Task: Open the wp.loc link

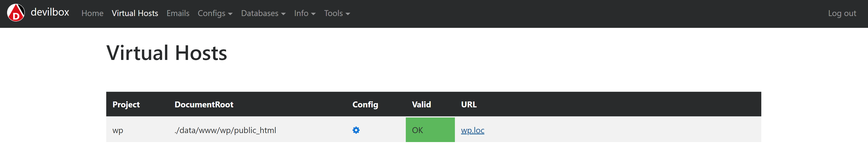Action: click(472, 130)
